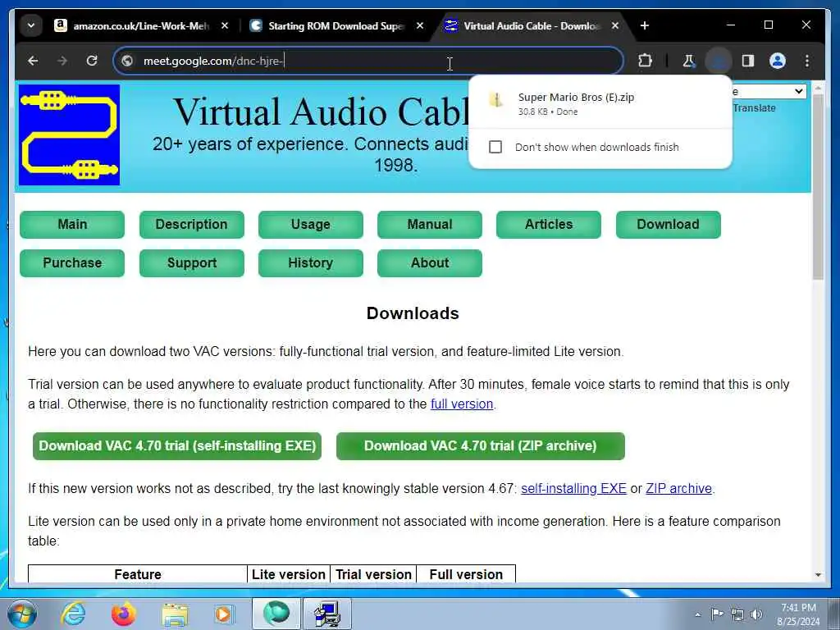Open the Windows Start menu
The image size is (840, 630).
pyautogui.click(x=22, y=614)
